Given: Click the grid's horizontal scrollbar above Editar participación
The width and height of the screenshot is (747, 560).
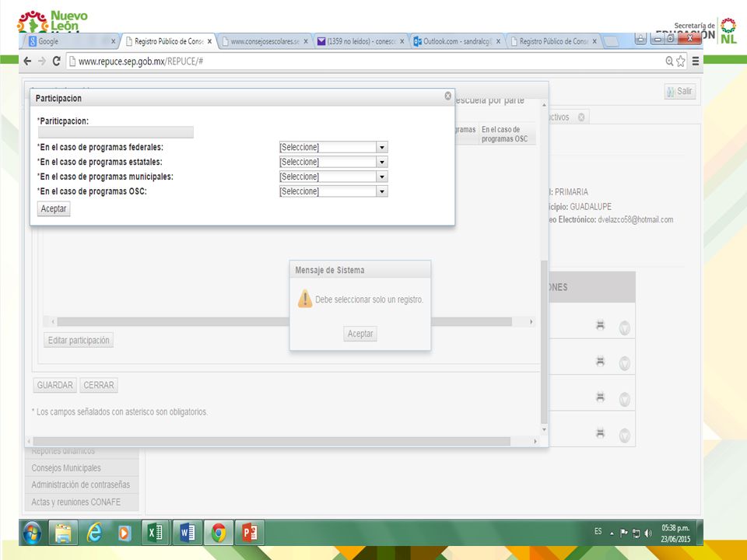Looking at the screenshot, I should coord(285,322).
